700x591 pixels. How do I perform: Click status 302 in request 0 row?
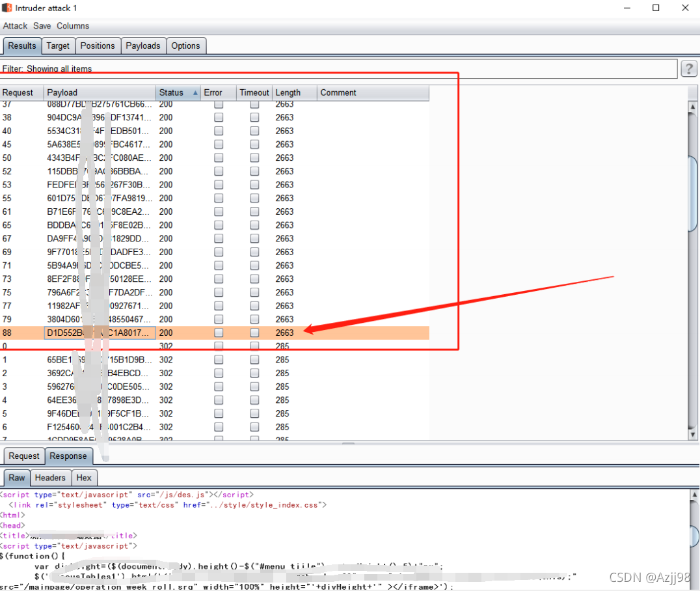[166, 346]
